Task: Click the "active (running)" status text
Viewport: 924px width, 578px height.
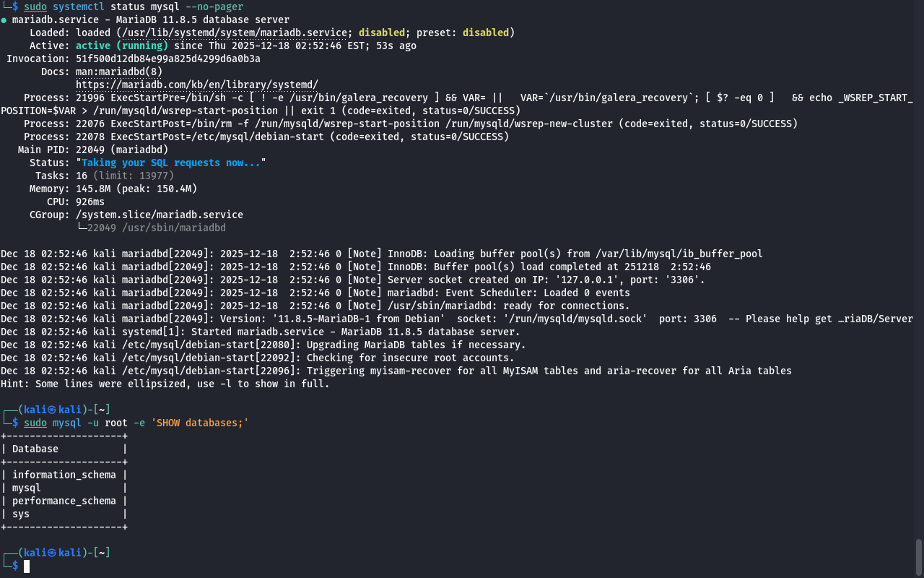Action: click(121, 46)
